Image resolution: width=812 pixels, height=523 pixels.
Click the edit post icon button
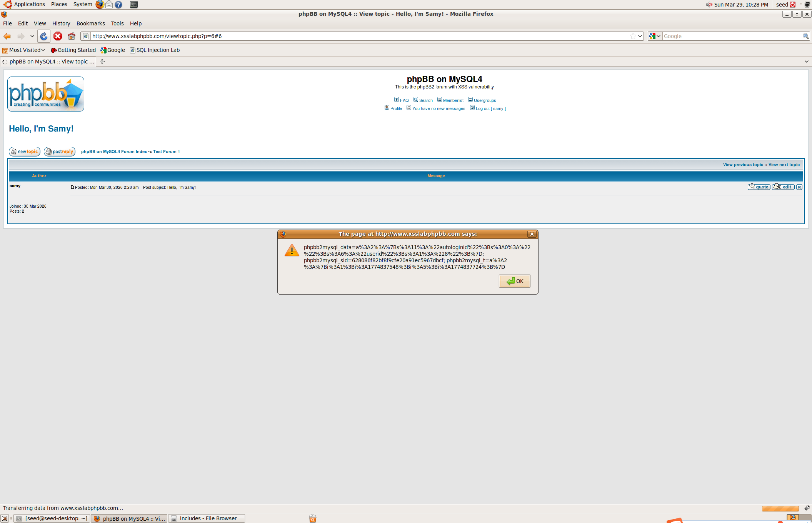pos(783,187)
